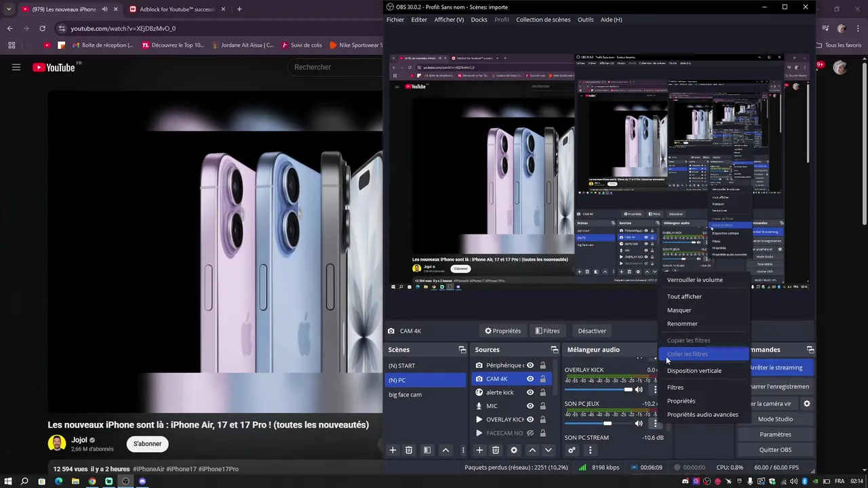Hide the CAM 4K source
Image resolution: width=868 pixels, height=488 pixels.
pyautogui.click(x=530, y=379)
